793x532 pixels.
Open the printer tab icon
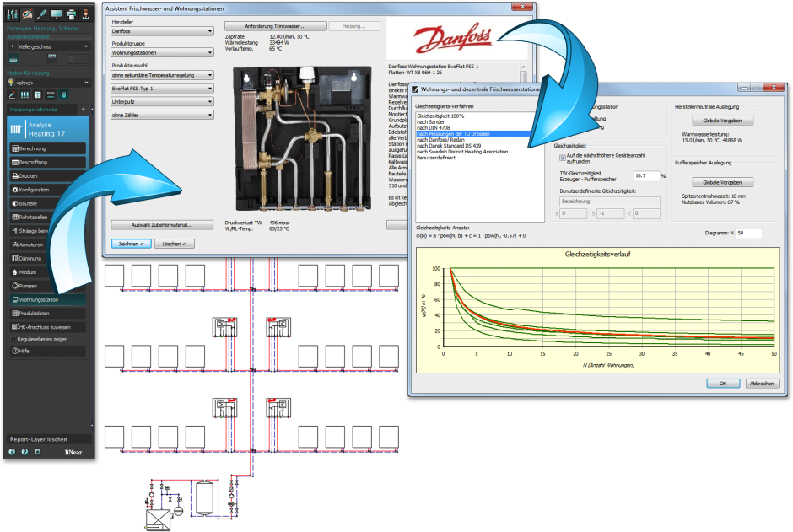coord(72,14)
